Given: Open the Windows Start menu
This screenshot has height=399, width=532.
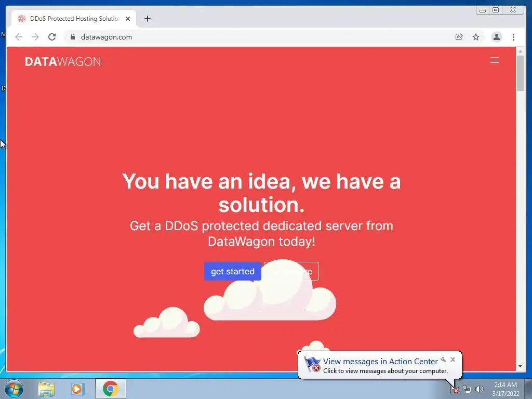Looking at the screenshot, I should (14, 389).
